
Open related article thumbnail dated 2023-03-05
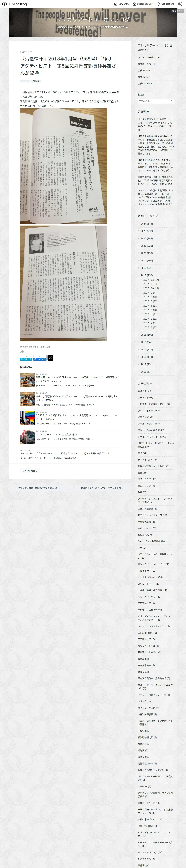coord(27,418)
